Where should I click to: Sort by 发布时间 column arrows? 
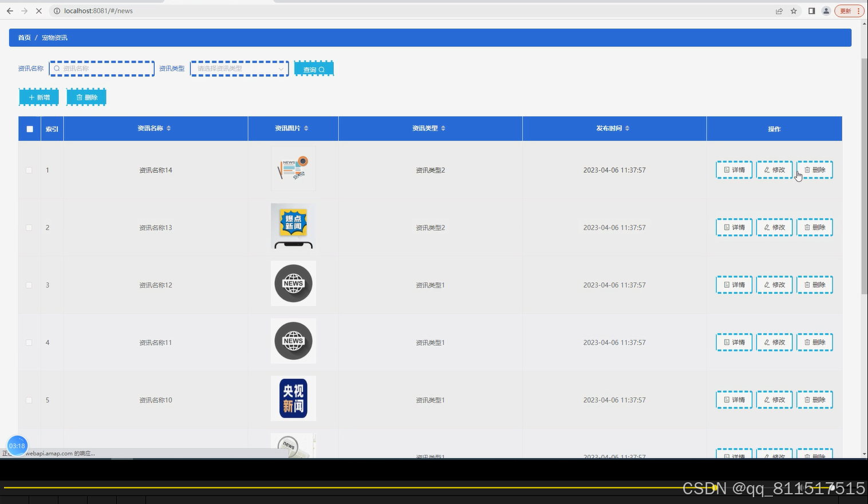(x=628, y=128)
